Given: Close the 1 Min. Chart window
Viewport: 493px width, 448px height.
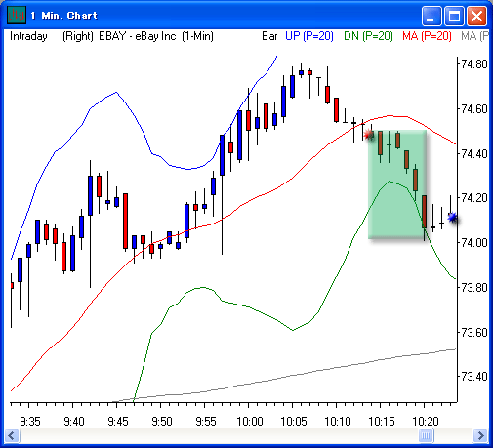Looking at the screenshot, I should 476,16.
